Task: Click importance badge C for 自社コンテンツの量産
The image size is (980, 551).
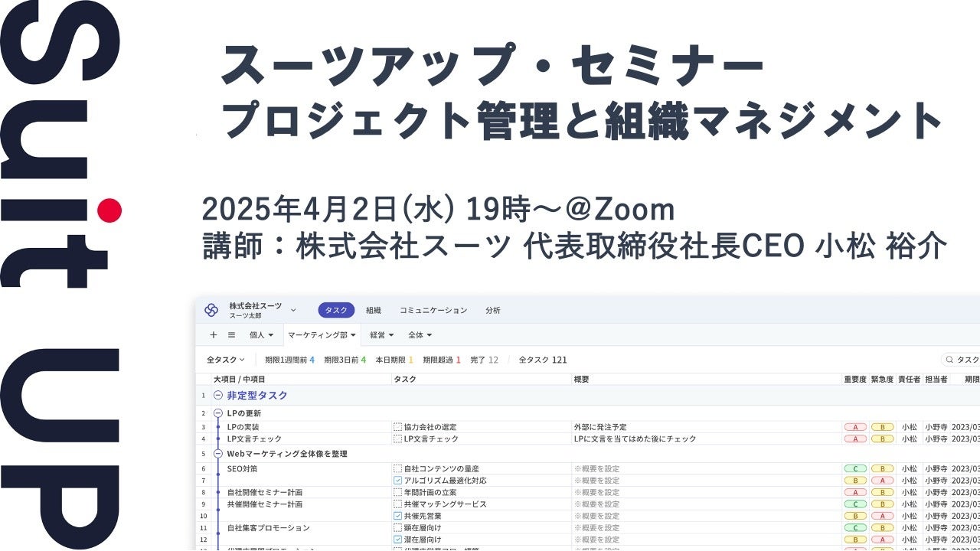Action: pos(855,468)
